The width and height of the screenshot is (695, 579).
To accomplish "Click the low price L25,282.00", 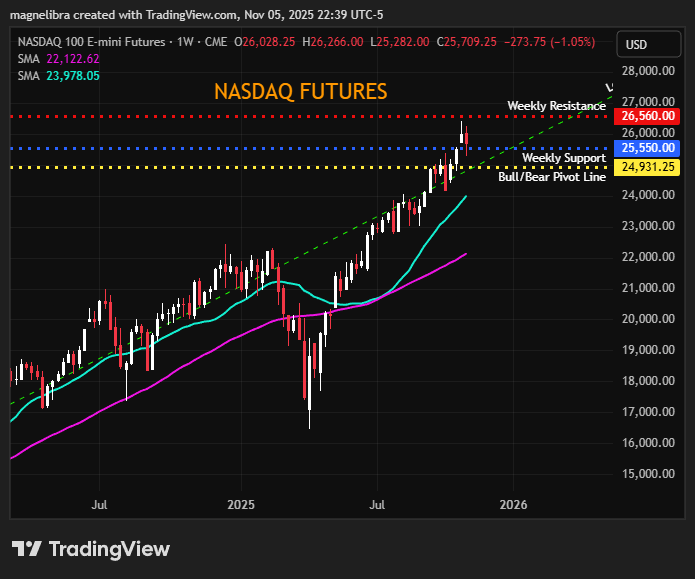I will pyautogui.click(x=400, y=42).
